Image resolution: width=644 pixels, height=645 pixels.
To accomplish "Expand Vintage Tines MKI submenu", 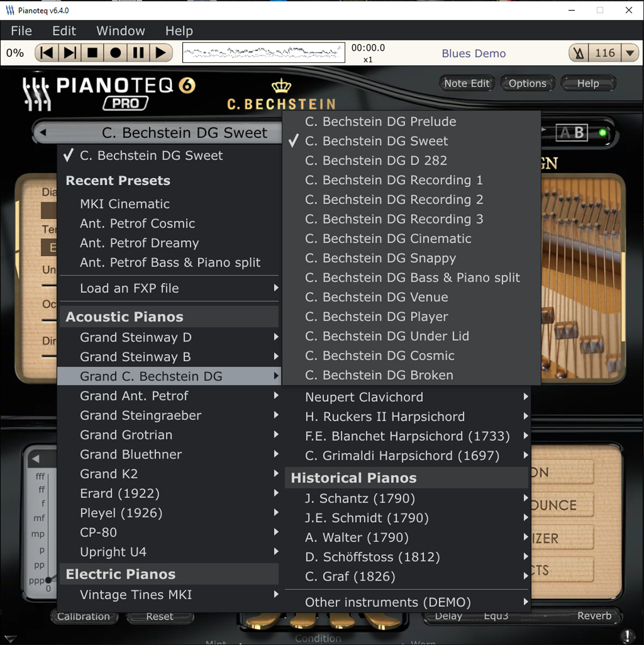I will (169, 595).
